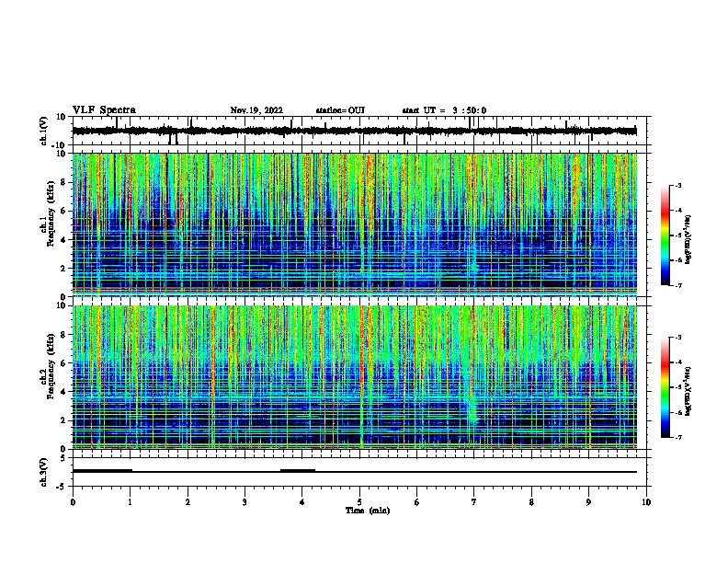Select the date text "Nov.19, 2022"
Image resolution: width=728 pixels, height=563 pixels.
[256, 110]
